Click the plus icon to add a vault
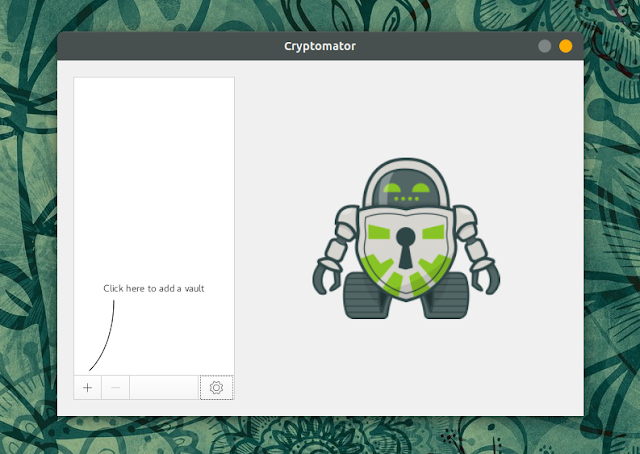 (87, 387)
